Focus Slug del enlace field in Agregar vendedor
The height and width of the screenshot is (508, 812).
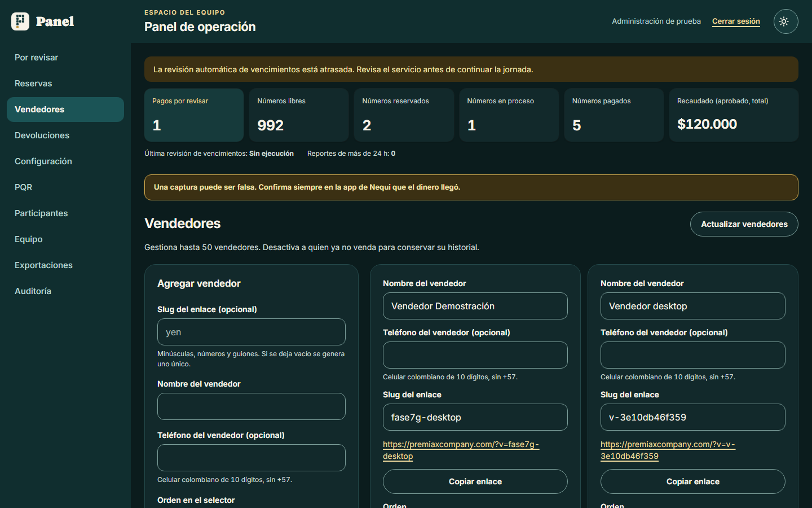pyautogui.click(x=251, y=332)
